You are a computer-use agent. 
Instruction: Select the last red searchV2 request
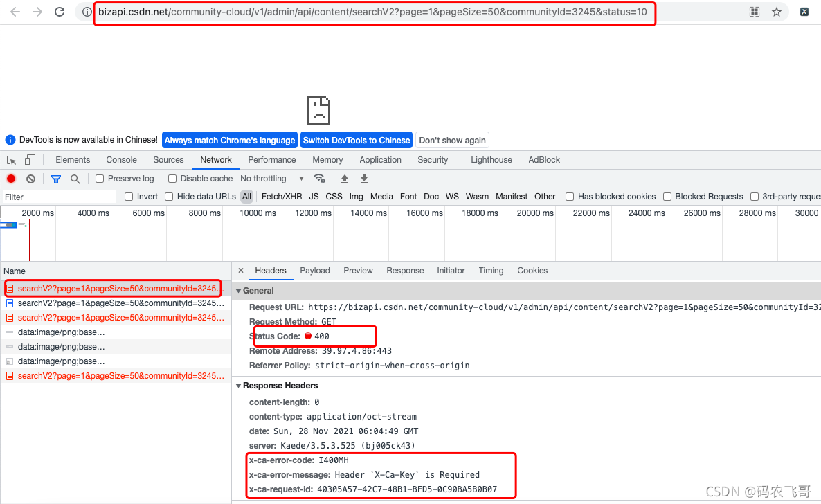coord(115,376)
